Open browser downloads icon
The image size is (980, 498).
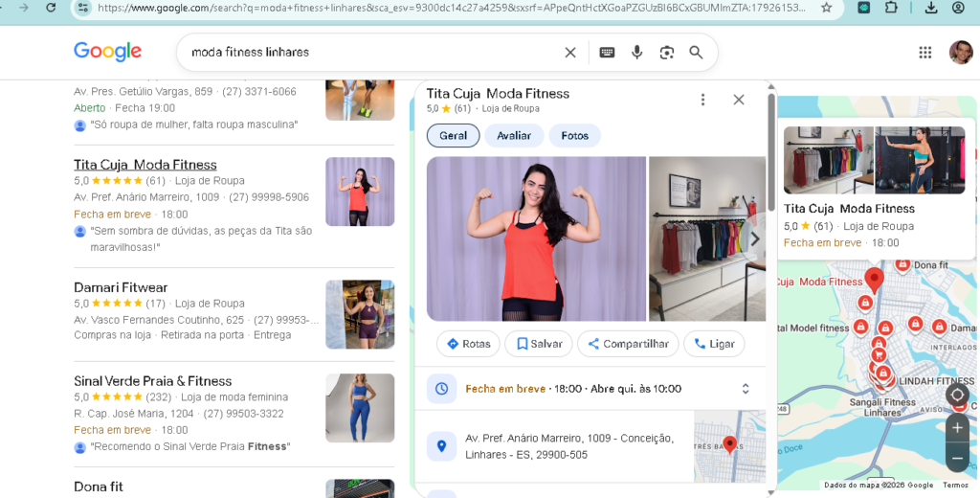click(x=930, y=8)
